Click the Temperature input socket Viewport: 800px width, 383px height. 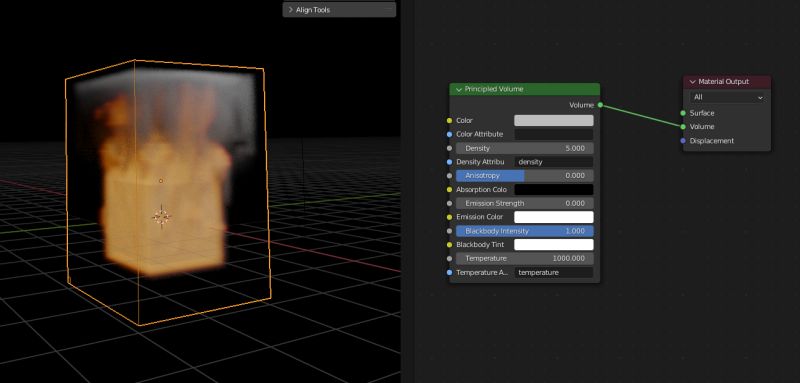point(449,259)
